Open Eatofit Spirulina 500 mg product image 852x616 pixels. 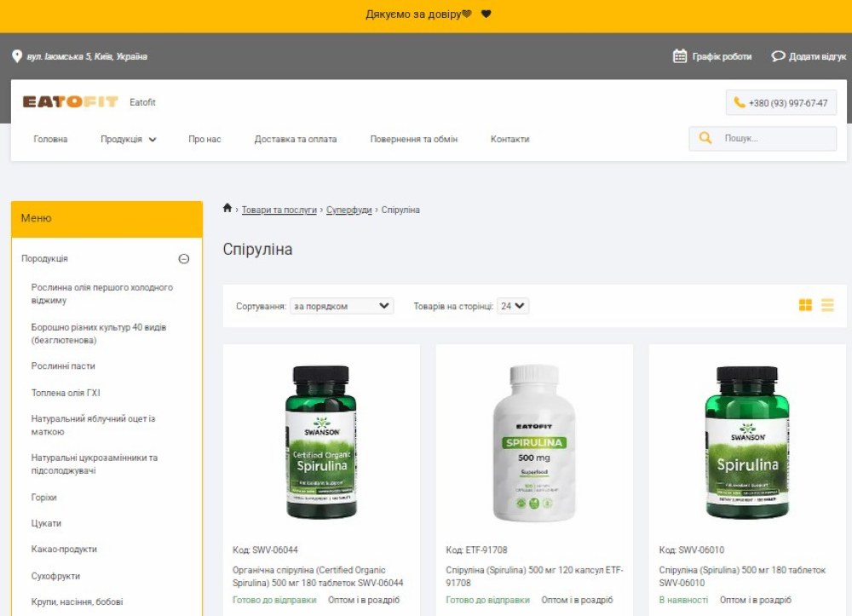(x=534, y=443)
